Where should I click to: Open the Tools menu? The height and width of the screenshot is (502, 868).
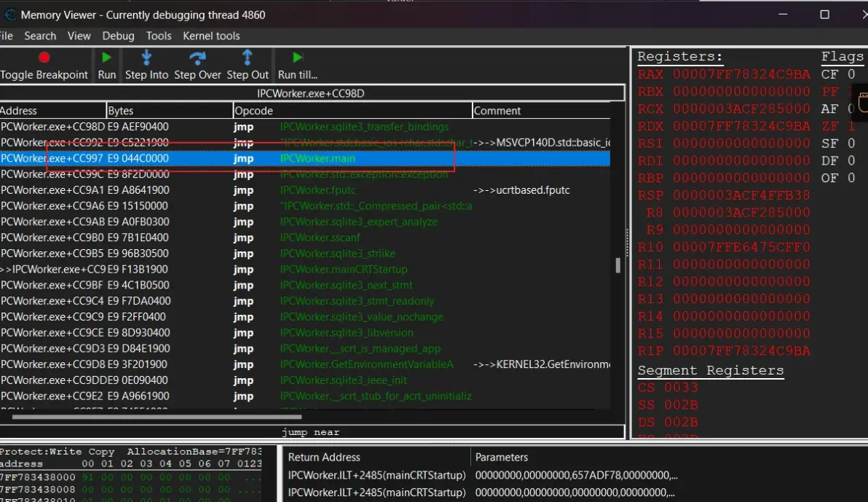click(x=159, y=36)
